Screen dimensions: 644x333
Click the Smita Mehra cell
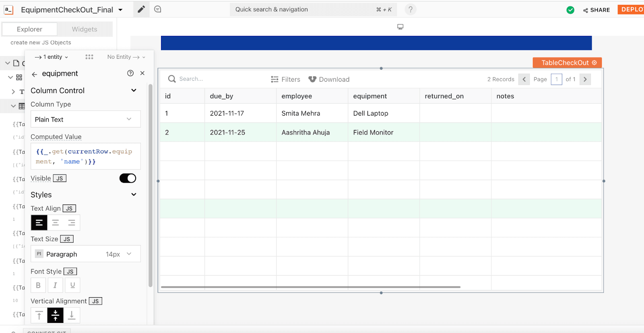(312, 113)
